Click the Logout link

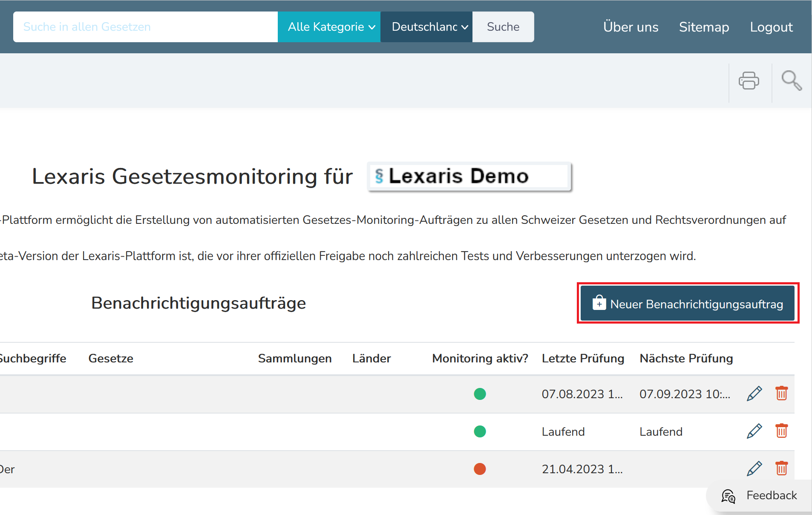click(771, 27)
